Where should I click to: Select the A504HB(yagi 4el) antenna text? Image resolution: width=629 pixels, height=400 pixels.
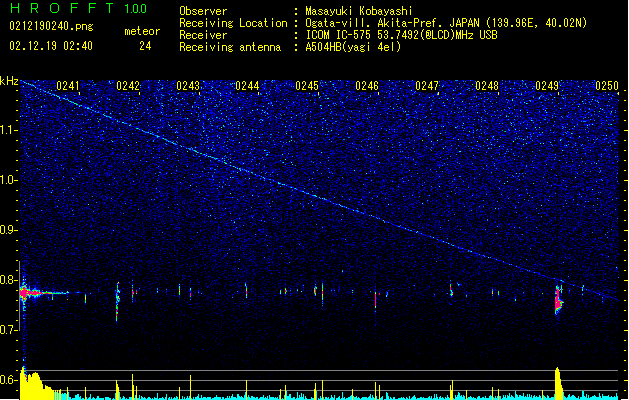click(x=353, y=47)
